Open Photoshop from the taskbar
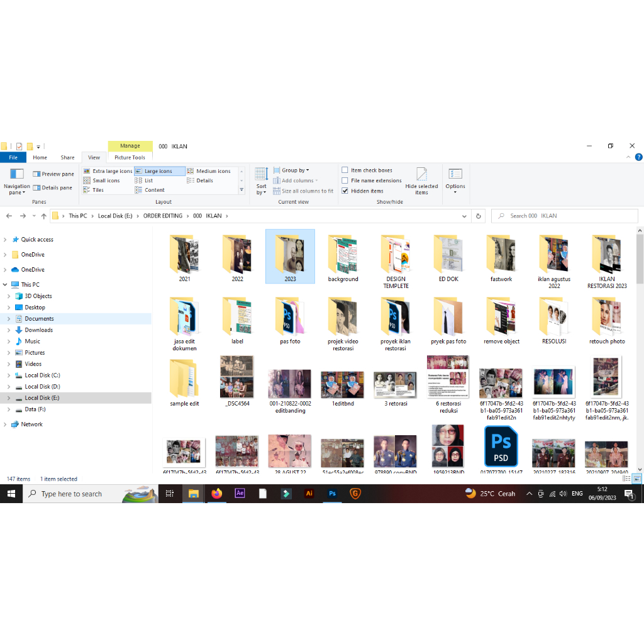 (x=332, y=494)
